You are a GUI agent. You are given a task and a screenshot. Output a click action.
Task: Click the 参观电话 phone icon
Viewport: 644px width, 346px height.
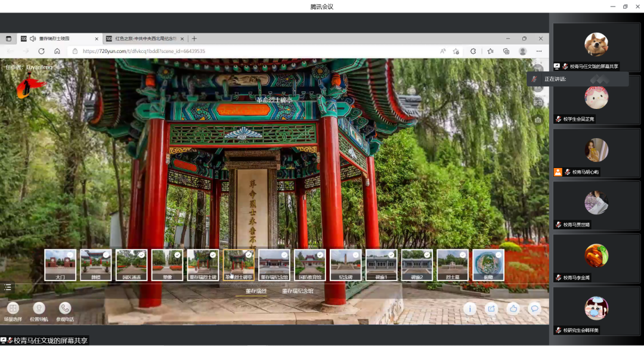coord(65,308)
